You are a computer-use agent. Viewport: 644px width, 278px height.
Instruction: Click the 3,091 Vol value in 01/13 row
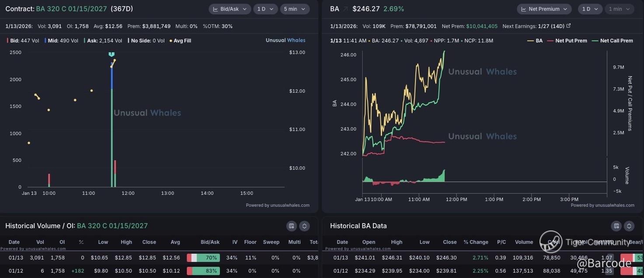(37, 258)
